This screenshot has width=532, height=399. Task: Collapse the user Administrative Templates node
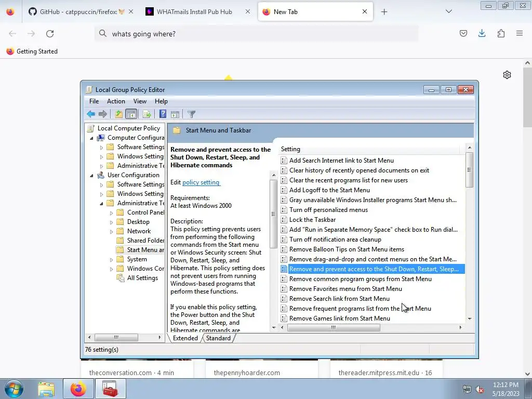[101, 204]
